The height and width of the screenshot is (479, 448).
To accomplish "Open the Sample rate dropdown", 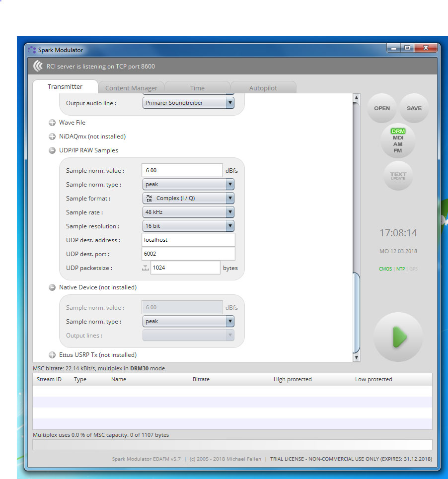I will [x=188, y=212].
